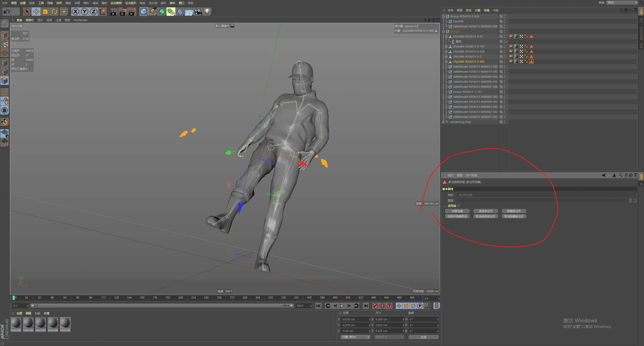Click the 隐藏多边形 button

coord(514,211)
